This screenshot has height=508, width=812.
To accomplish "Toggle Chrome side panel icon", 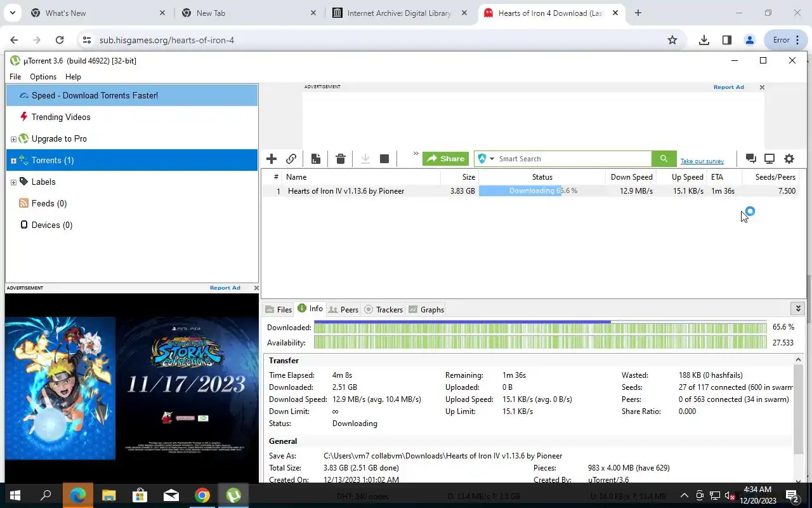I will tap(726, 40).
